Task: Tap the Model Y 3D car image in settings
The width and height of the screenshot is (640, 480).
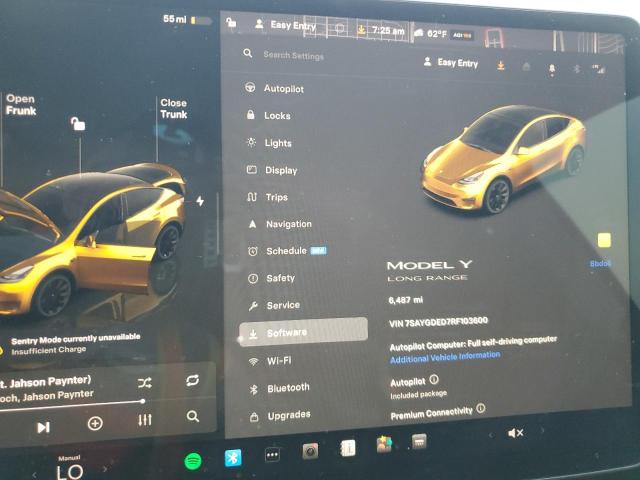Action: tap(503, 159)
